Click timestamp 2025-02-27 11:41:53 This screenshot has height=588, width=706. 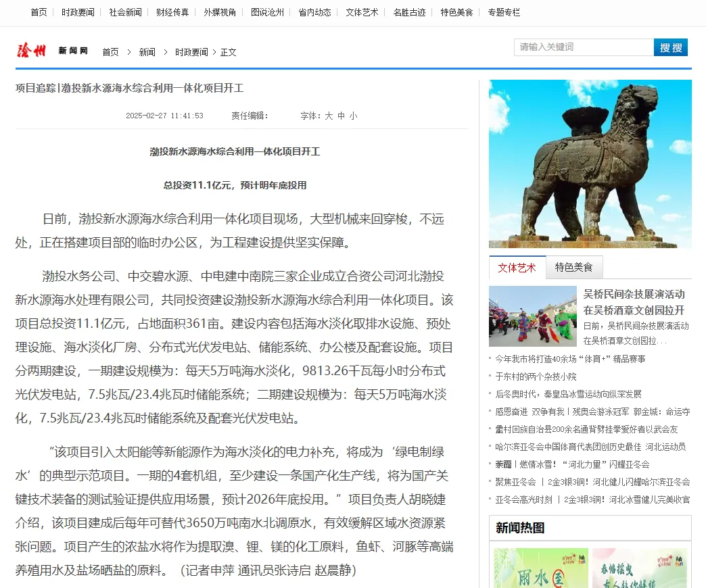(164, 116)
